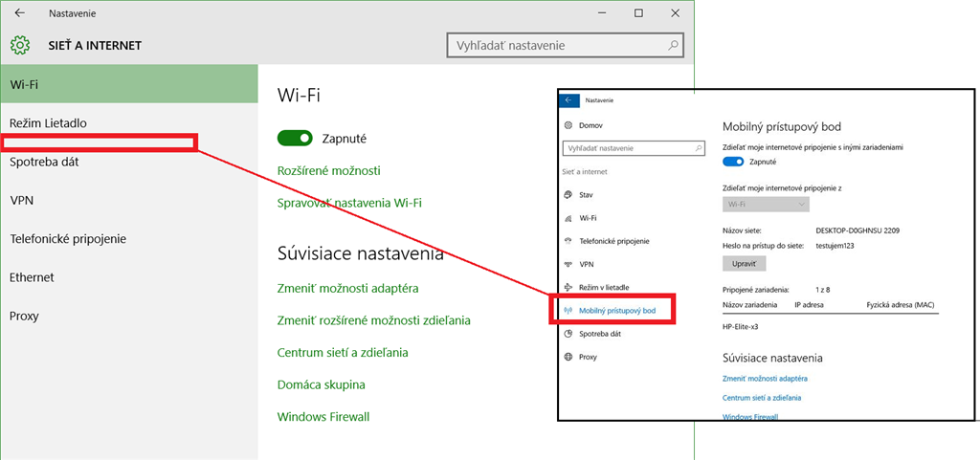Open Spravovať nastavenia Wi-Fi link

(x=349, y=203)
